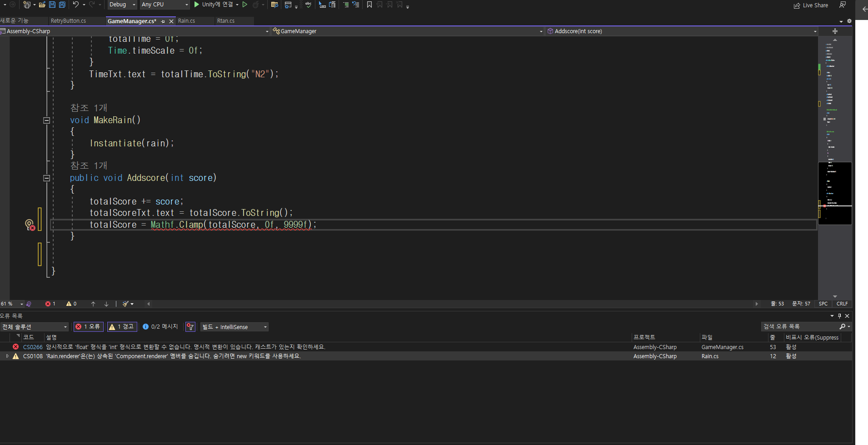Viewport: 868px width, 445px height.
Task: Open the Addscore(int score) member dropdown
Action: (682, 31)
